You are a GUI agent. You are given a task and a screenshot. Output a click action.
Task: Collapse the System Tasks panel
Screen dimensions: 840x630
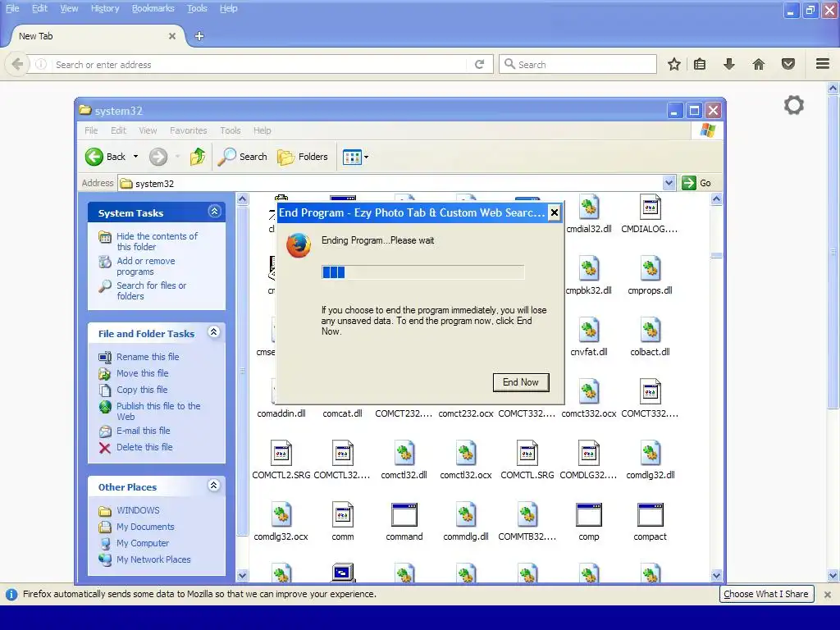pyautogui.click(x=214, y=212)
